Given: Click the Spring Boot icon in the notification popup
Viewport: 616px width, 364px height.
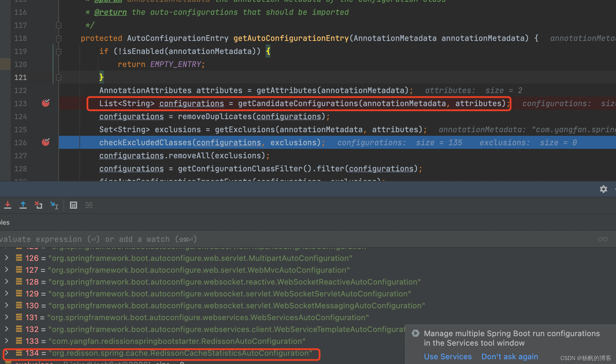Looking at the screenshot, I should coord(416,333).
